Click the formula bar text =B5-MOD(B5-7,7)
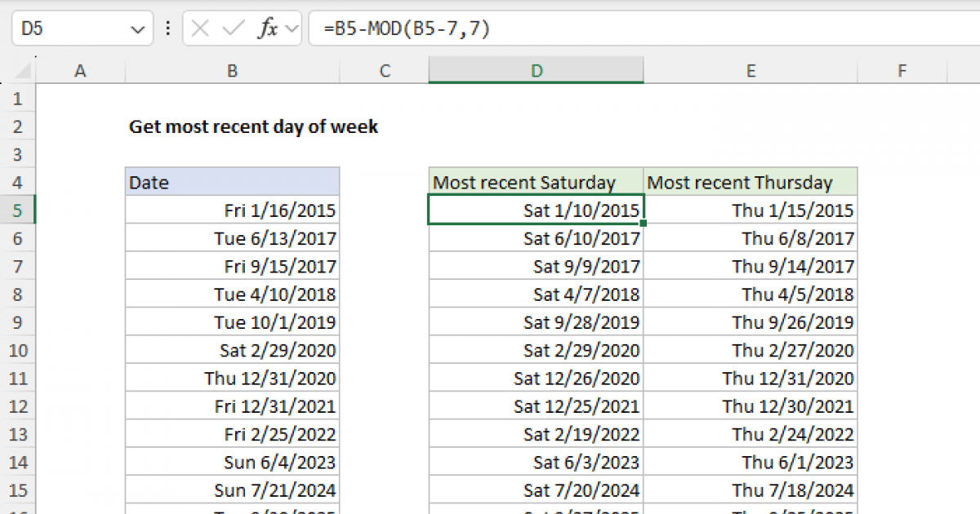980x514 pixels. click(406, 29)
